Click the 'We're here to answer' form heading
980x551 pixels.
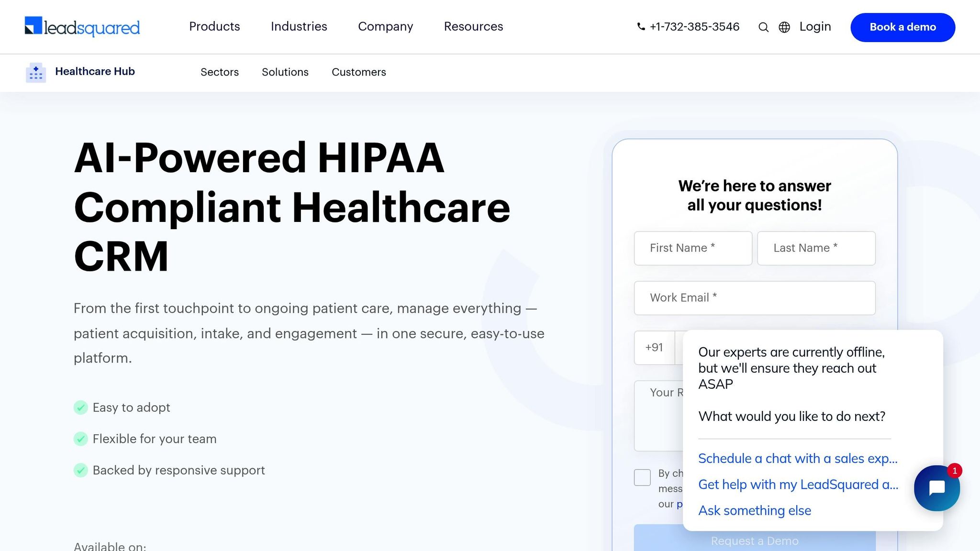[x=755, y=195]
